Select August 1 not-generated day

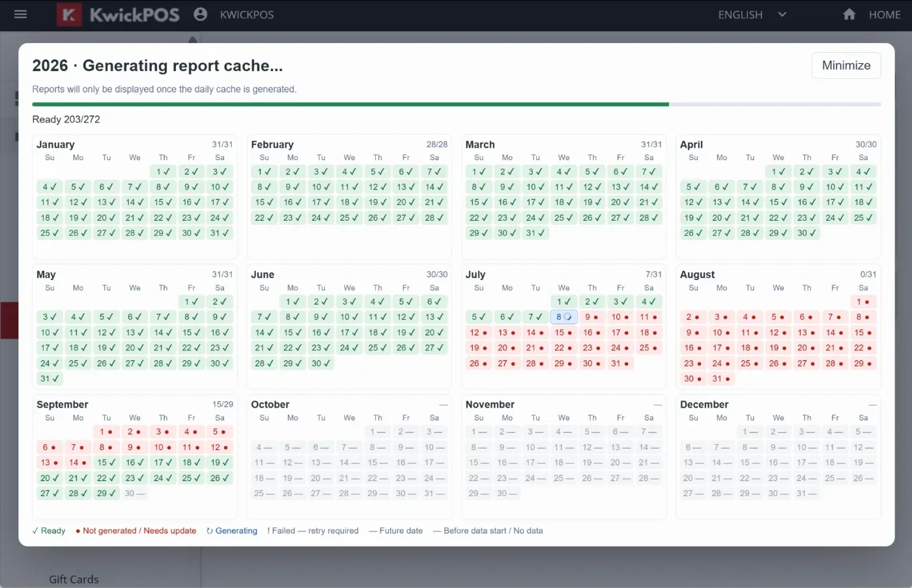[x=863, y=301]
